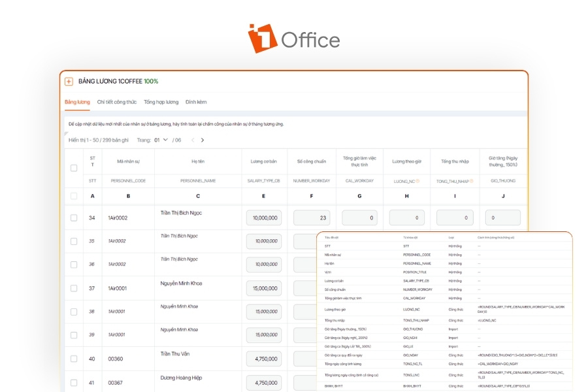The height and width of the screenshot is (392, 588).
Task: Select name Trần Thu Vân in row 40
Action: [174, 353]
